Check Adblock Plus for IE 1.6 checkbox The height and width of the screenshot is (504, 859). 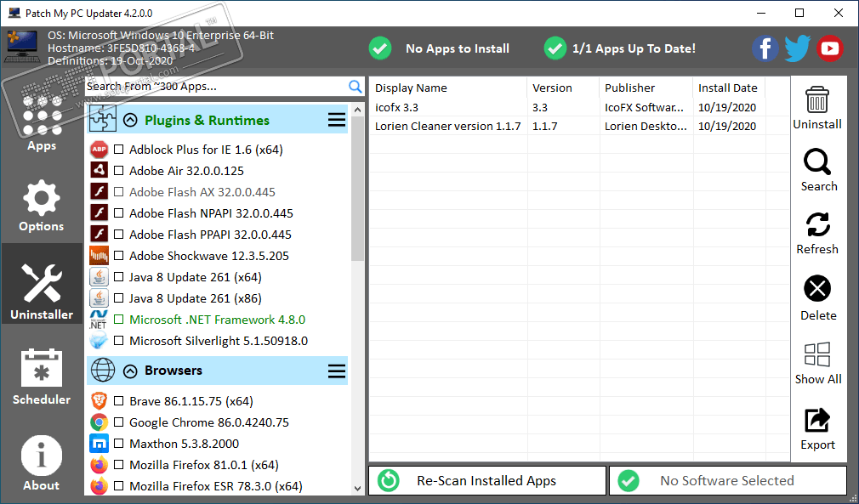tap(118, 150)
